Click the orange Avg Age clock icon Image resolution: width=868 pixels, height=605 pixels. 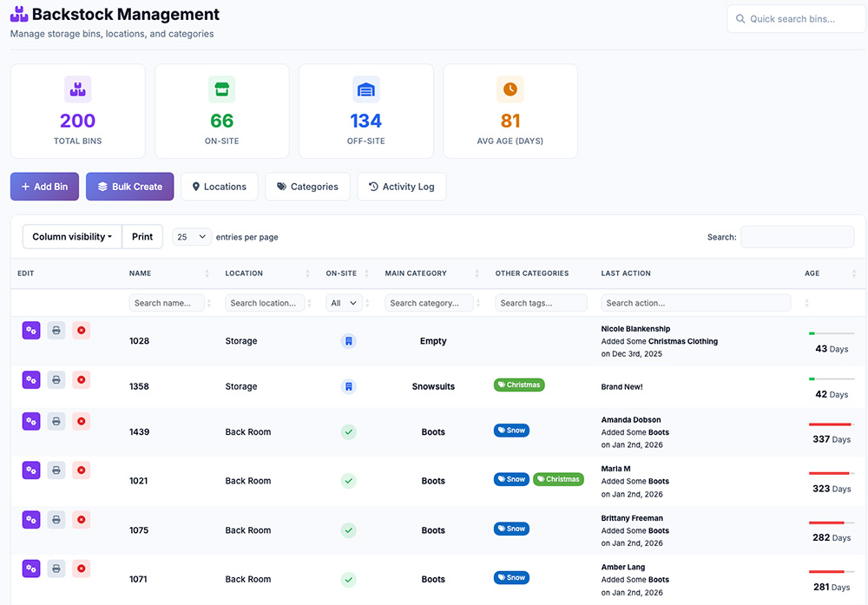[x=510, y=89]
